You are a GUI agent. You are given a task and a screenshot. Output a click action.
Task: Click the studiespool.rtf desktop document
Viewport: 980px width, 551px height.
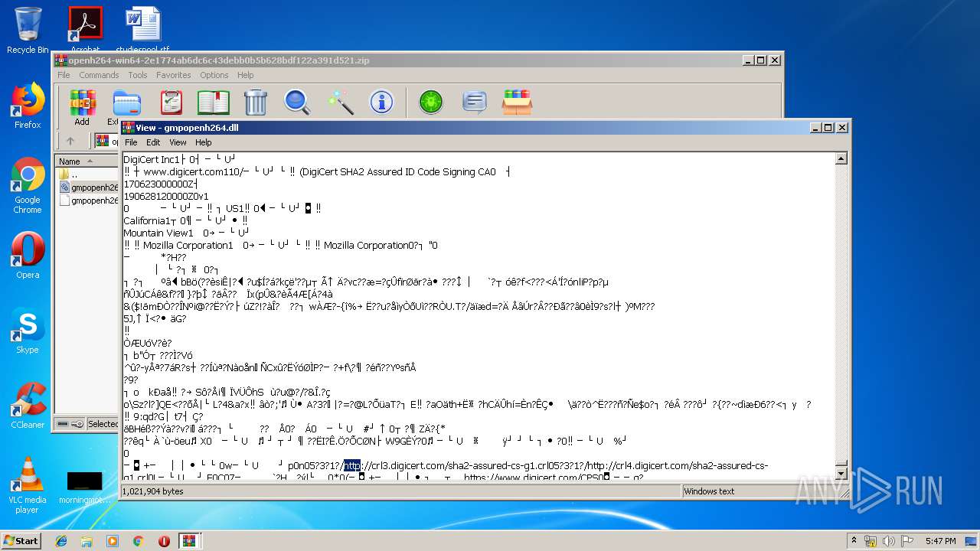[143, 31]
